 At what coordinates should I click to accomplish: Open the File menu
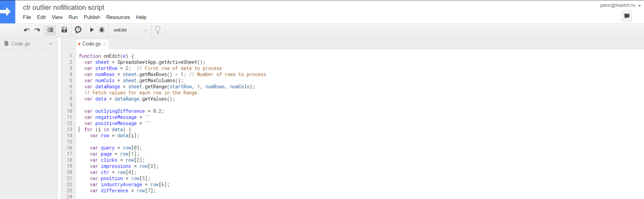(x=27, y=17)
